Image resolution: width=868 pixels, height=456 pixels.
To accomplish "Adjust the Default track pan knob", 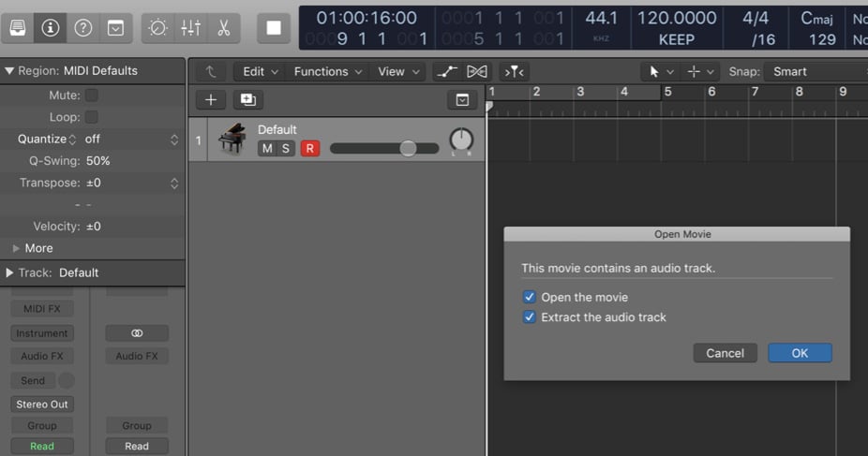I will pyautogui.click(x=461, y=140).
